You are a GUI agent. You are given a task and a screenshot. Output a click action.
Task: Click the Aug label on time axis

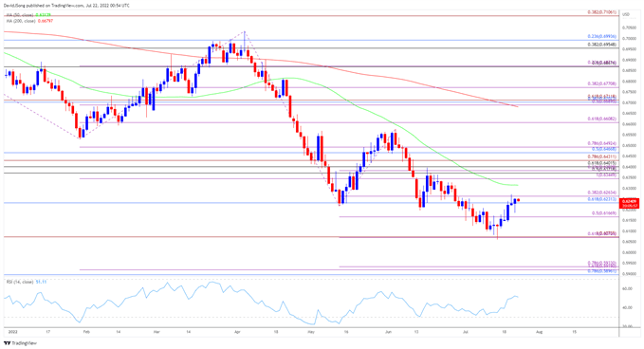tap(540, 331)
